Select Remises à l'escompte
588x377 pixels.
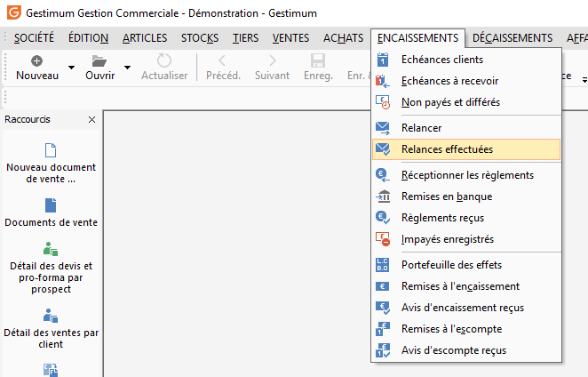click(x=466, y=329)
